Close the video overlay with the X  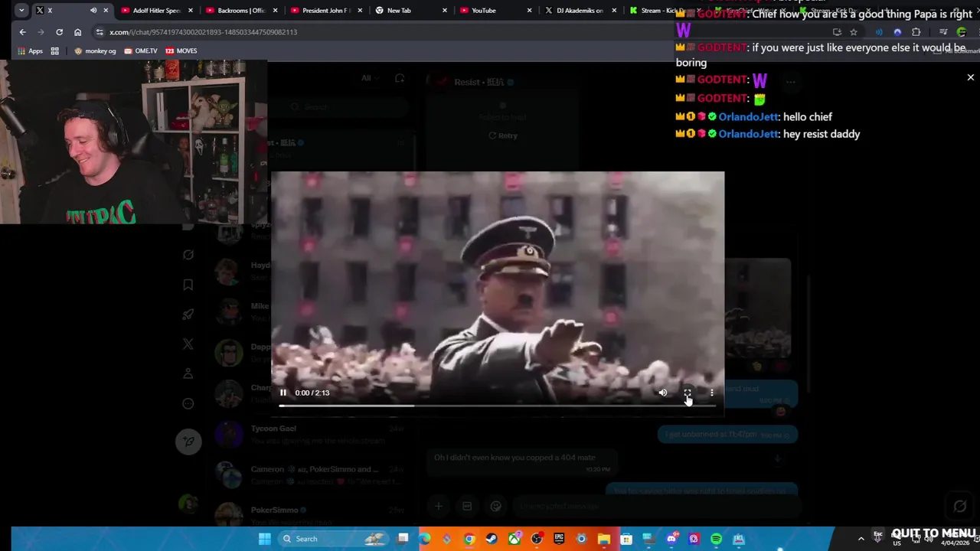point(970,77)
